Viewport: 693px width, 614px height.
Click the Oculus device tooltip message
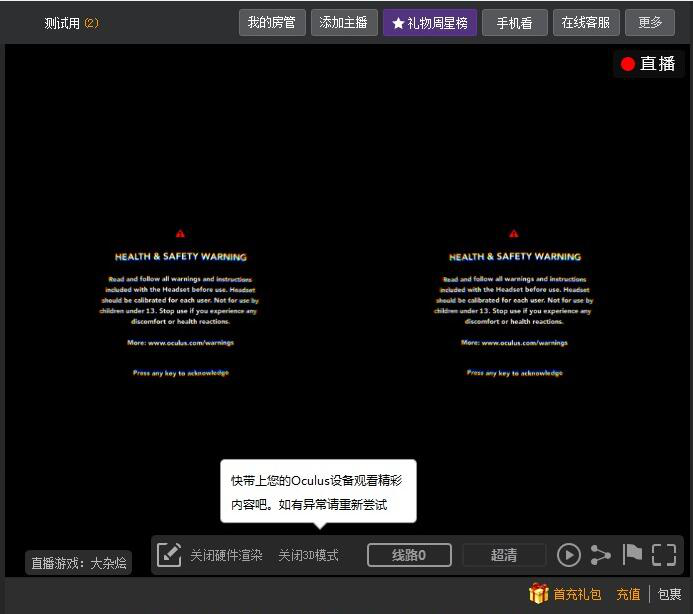[318, 491]
